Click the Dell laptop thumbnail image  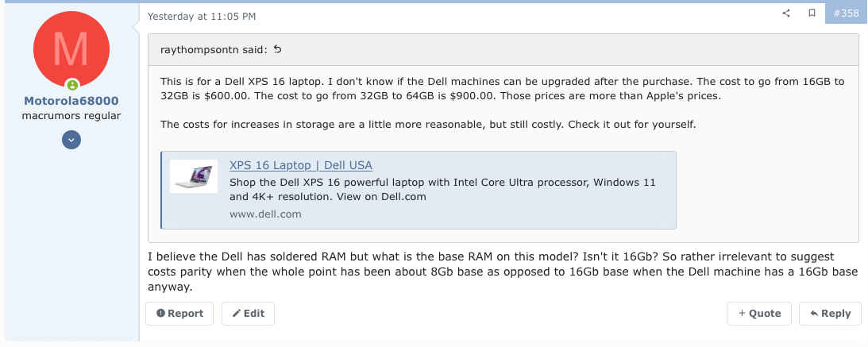coord(194,175)
